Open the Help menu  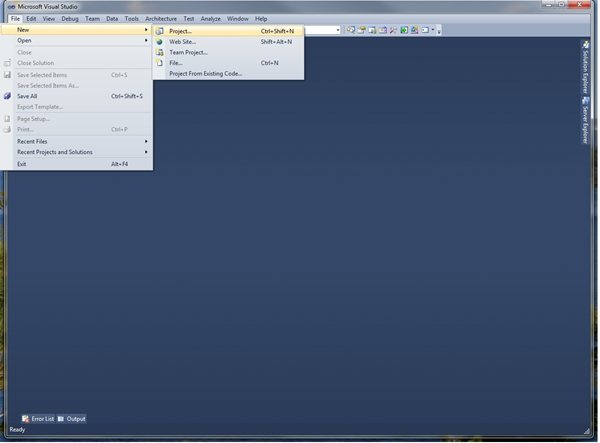tap(261, 19)
